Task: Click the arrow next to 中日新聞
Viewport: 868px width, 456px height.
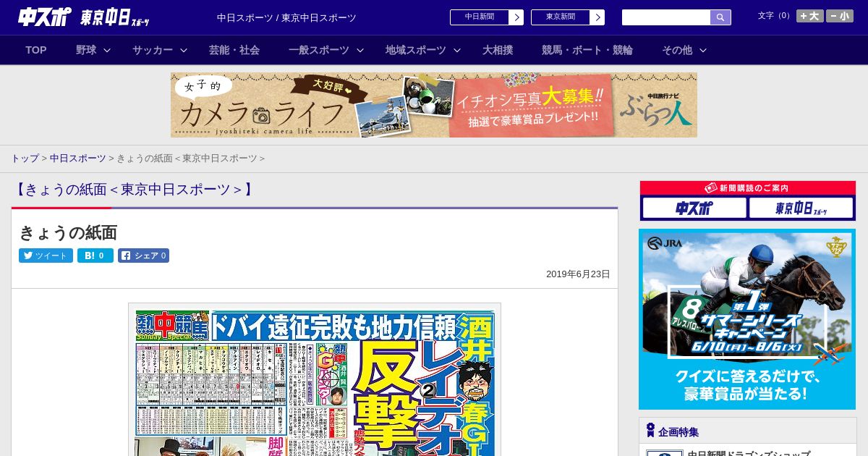Action: (516, 17)
